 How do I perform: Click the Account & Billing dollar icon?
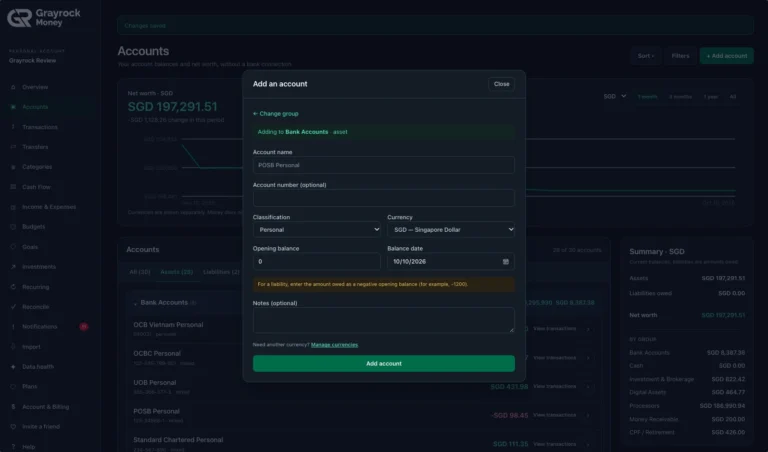coord(13,407)
